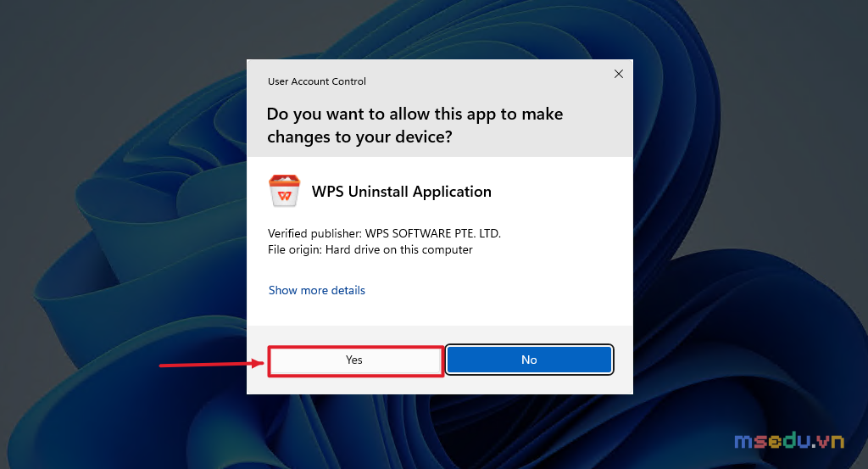Choose No to deny changes
868x469 pixels.
(529, 360)
